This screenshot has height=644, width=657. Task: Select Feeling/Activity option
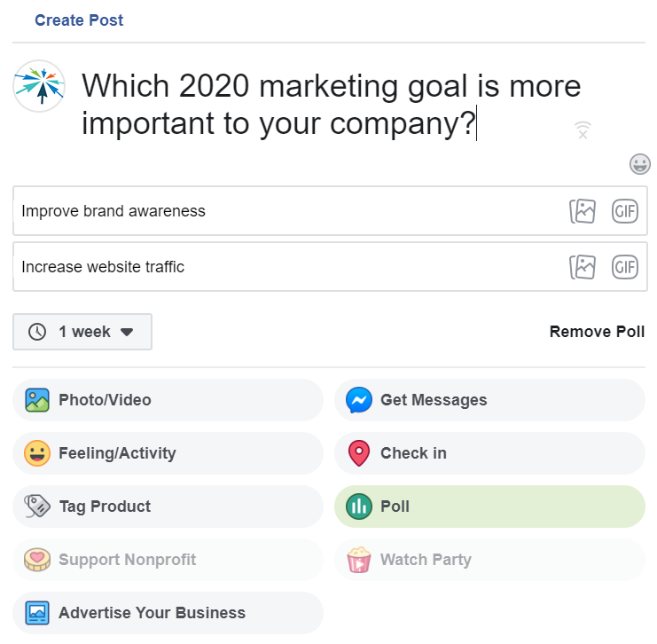[168, 453]
